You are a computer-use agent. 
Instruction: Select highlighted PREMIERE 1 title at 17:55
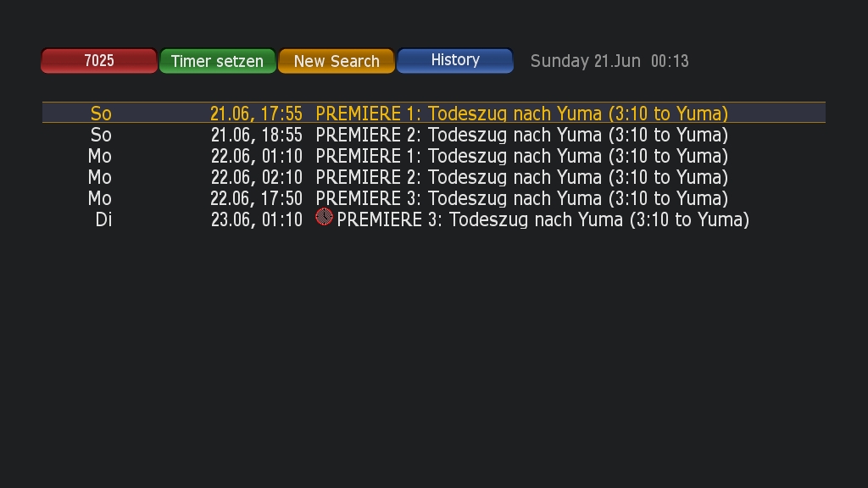(521, 114)
